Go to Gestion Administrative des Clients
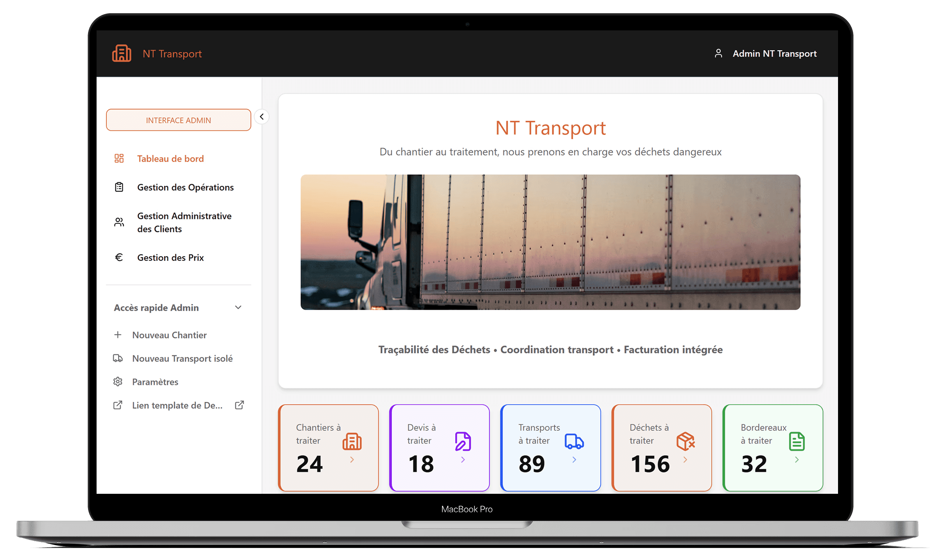Viewport: 935px width, 560px height. (184, 222)
